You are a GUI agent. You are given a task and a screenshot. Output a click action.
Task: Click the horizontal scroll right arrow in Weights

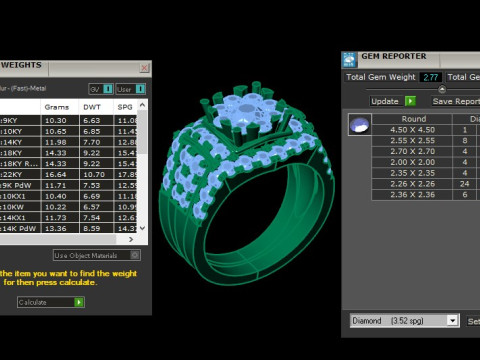click(x=131, y=239)
